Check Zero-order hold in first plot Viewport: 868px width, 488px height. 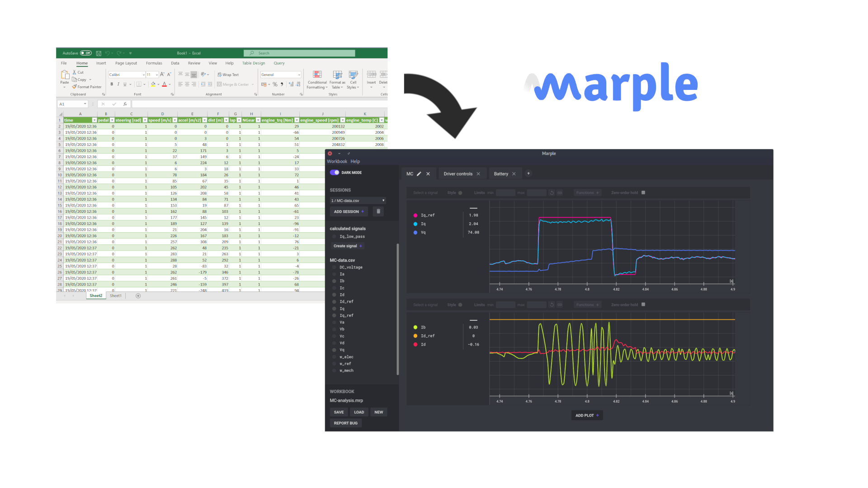coord(643,193)
